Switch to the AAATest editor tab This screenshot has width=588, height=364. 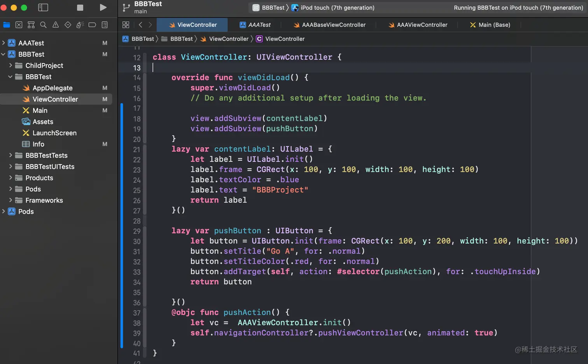(x=255, y=25)
